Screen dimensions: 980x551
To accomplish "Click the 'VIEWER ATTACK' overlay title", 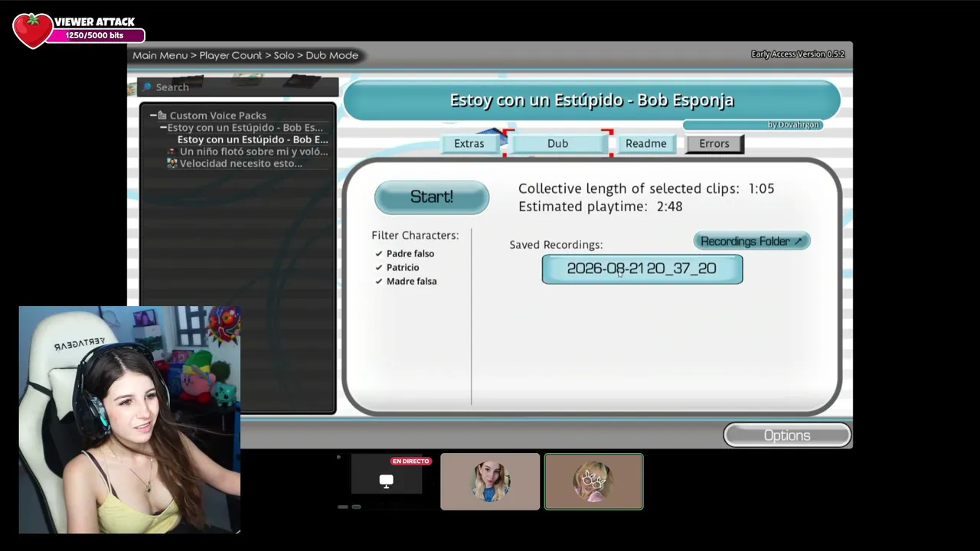I will click(x=94, y=22).
